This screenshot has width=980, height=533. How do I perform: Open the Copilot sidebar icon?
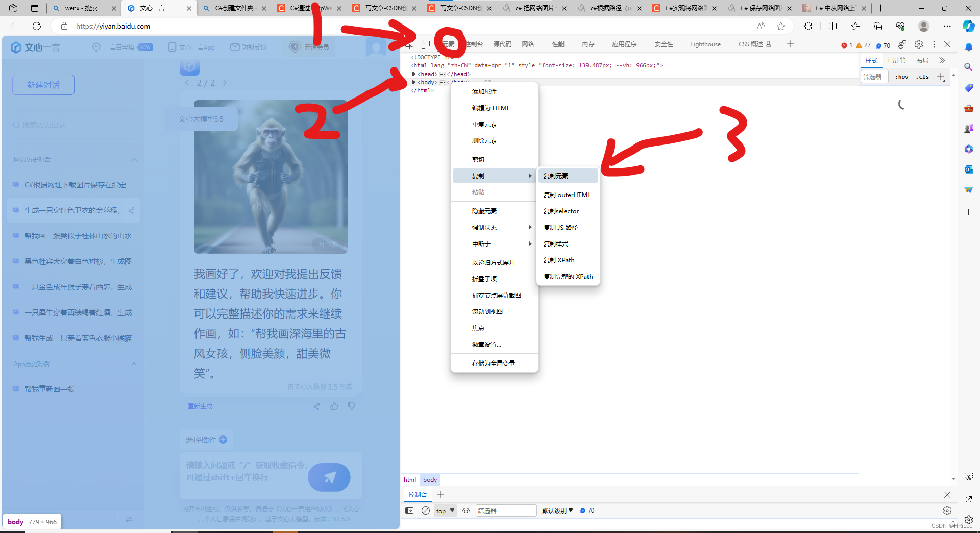click(x=968, y=26)
